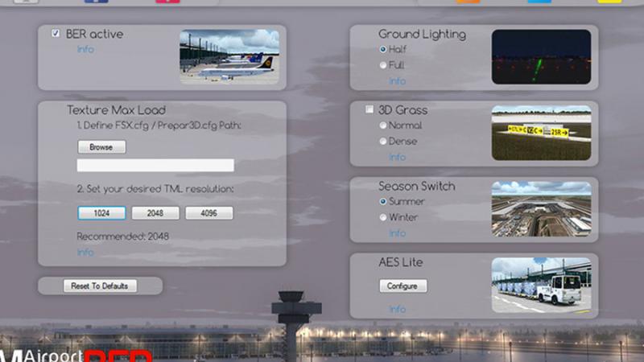Click the 3D Grass taxiway sign thumbnail
The width and height of the screenshot is (644, 362).
(x=541, y=133)
